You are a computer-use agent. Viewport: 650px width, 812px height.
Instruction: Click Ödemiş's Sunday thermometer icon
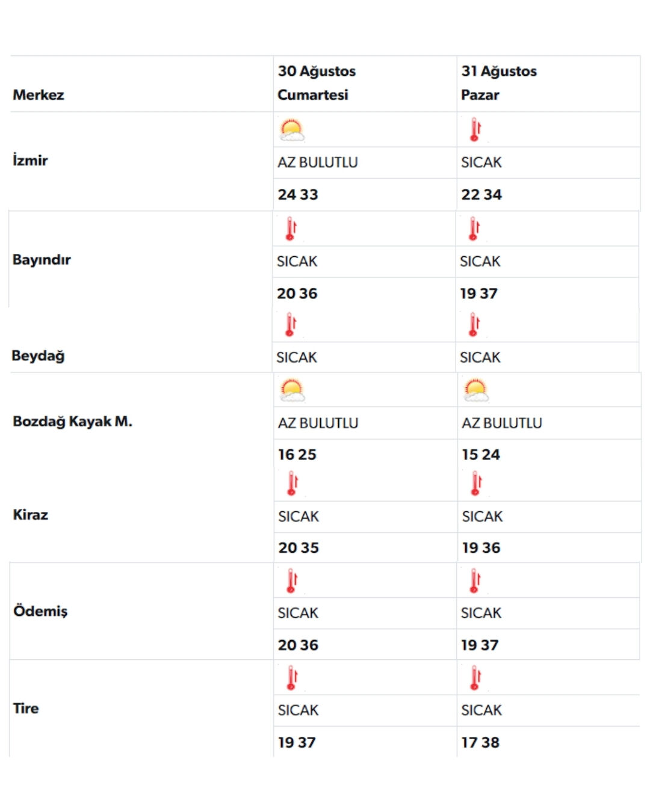(x=475, y=581)
